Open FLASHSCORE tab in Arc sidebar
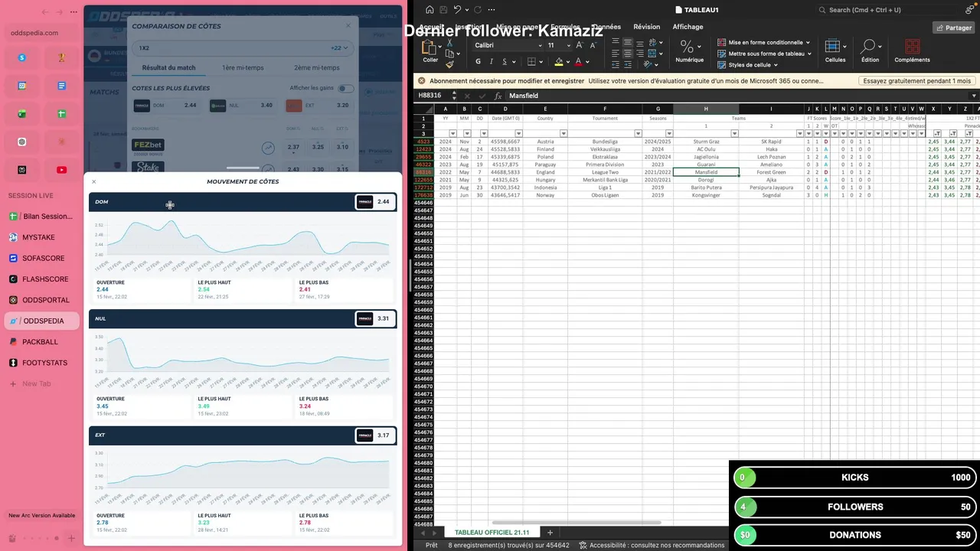Image resolution: width=980 pixels, height=551 pixels. (x=40, y=279)
